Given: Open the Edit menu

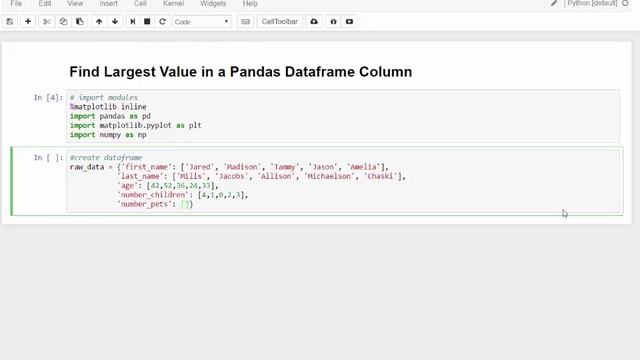Looking at the screenshot, I should 44,4.
